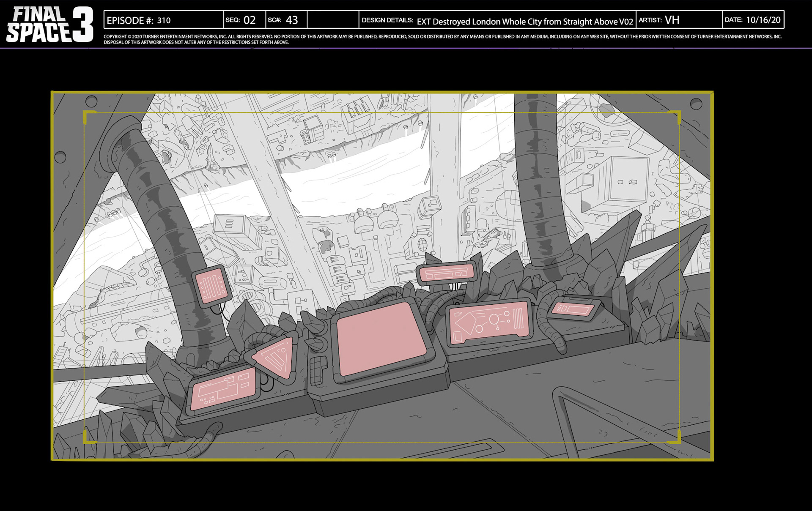Select the Episode # field showing 310
This screenshot has height=511, width=812.
(164, 20)
